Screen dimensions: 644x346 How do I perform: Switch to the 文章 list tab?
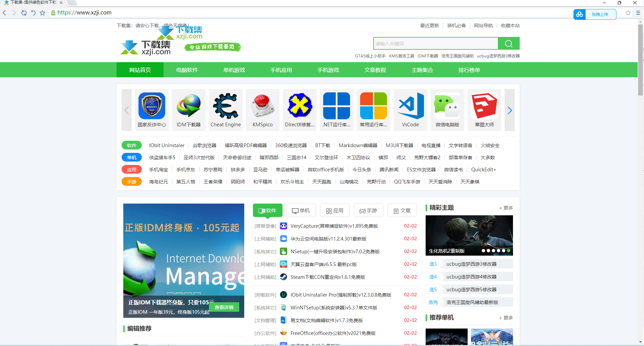click(x=402, y=211)
